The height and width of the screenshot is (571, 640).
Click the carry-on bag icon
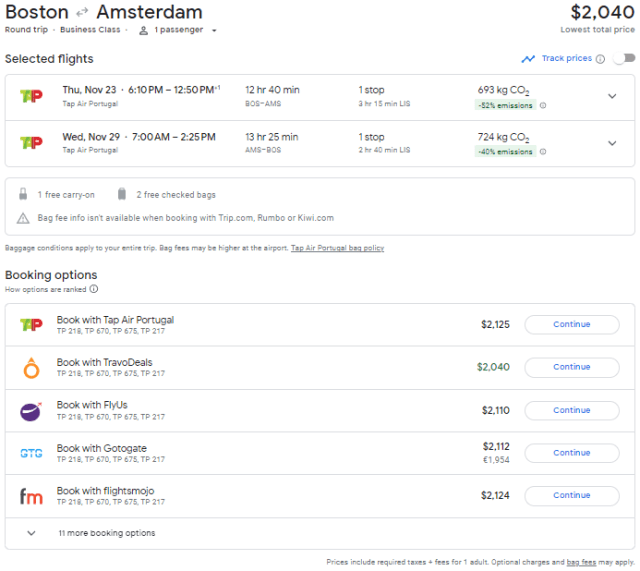[23, 194]
